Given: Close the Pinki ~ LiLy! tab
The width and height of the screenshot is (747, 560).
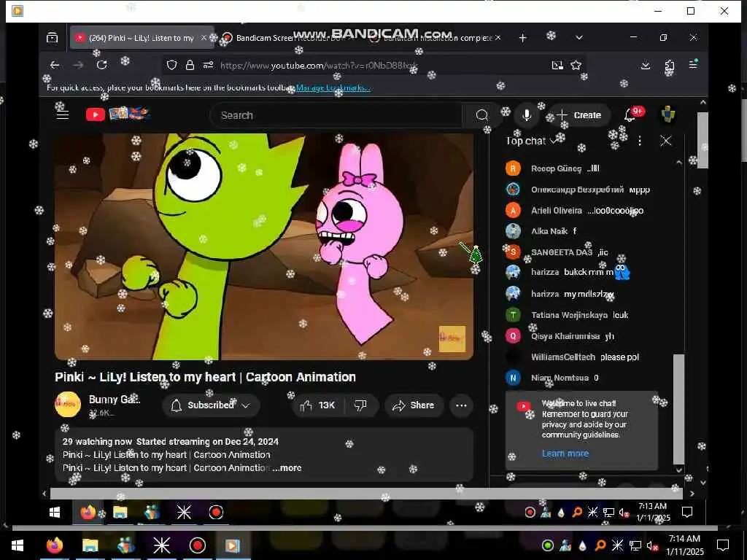Looking at the screenshot, I should (204, 38).
